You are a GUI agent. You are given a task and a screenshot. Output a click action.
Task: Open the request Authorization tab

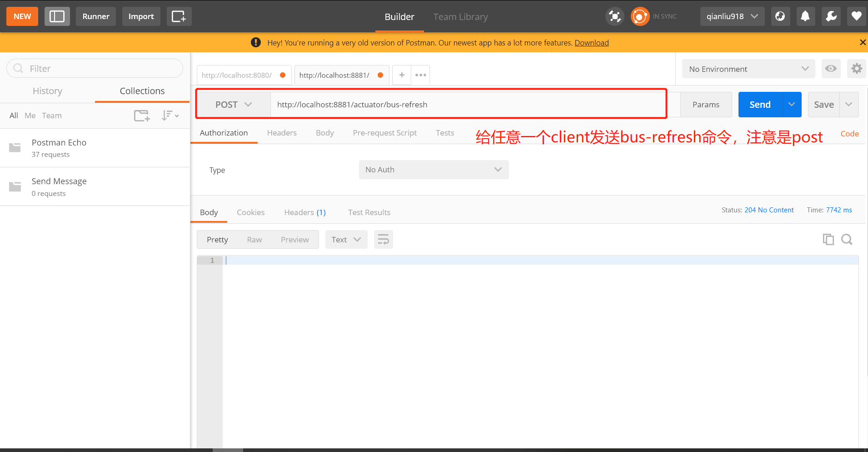(224, 133)
